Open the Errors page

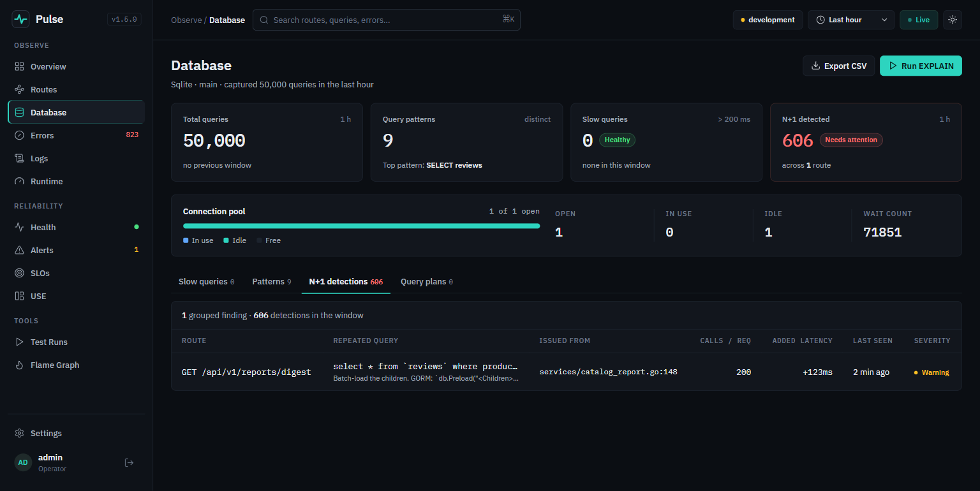pos(76,135)
